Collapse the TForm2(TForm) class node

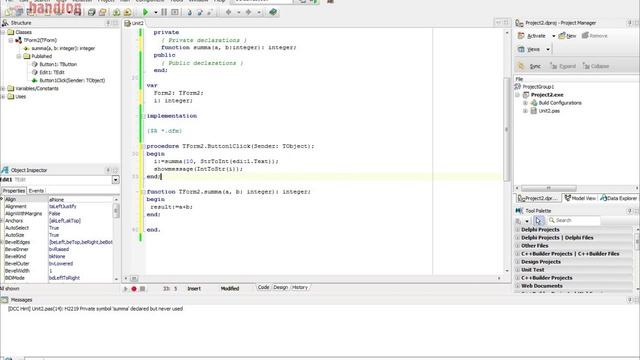pos(11,40)
